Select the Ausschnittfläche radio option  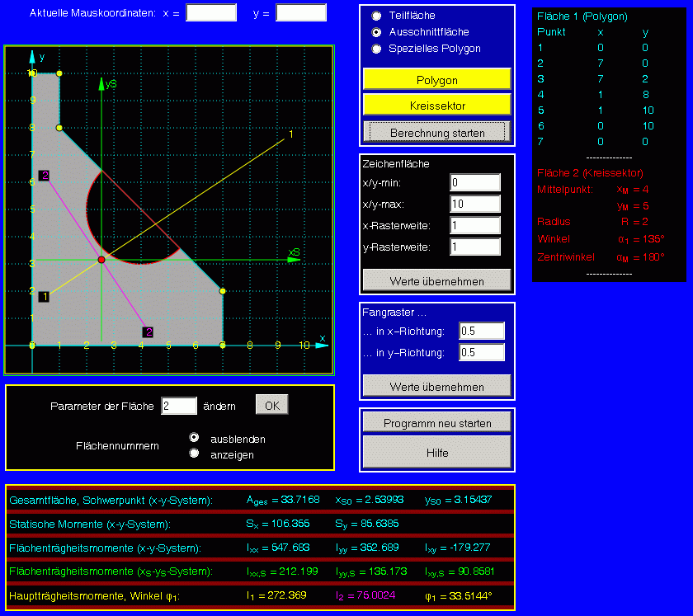point(377,32)
